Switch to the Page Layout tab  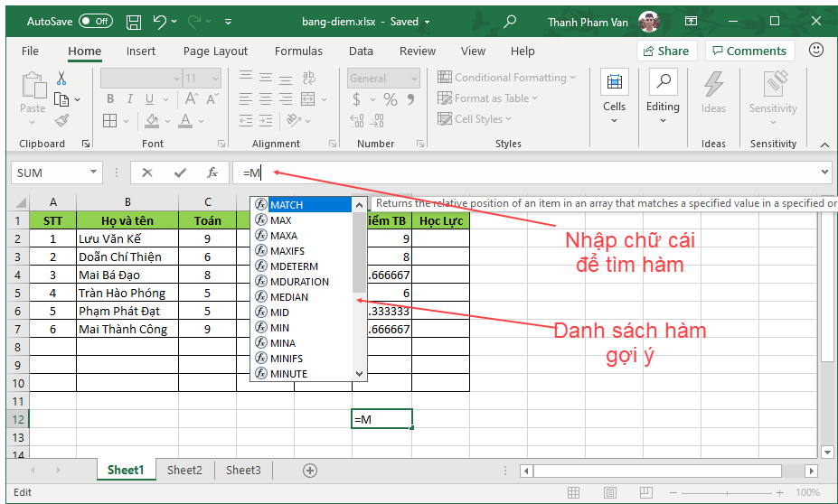pos(215,51)
